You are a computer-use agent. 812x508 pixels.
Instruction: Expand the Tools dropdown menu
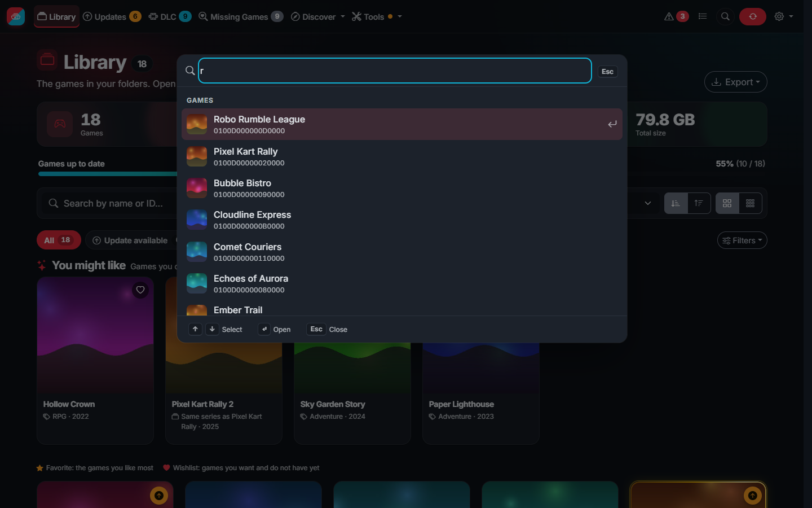(x=377, y=17)
